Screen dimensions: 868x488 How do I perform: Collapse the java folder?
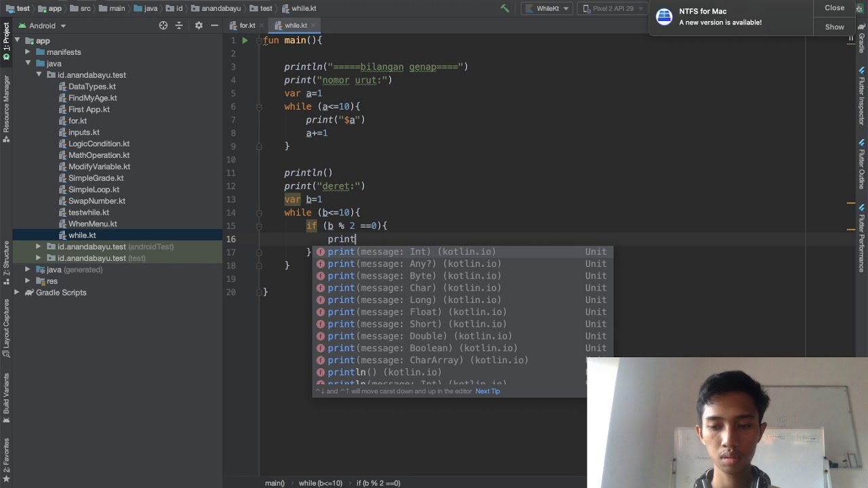click(28, 64)
